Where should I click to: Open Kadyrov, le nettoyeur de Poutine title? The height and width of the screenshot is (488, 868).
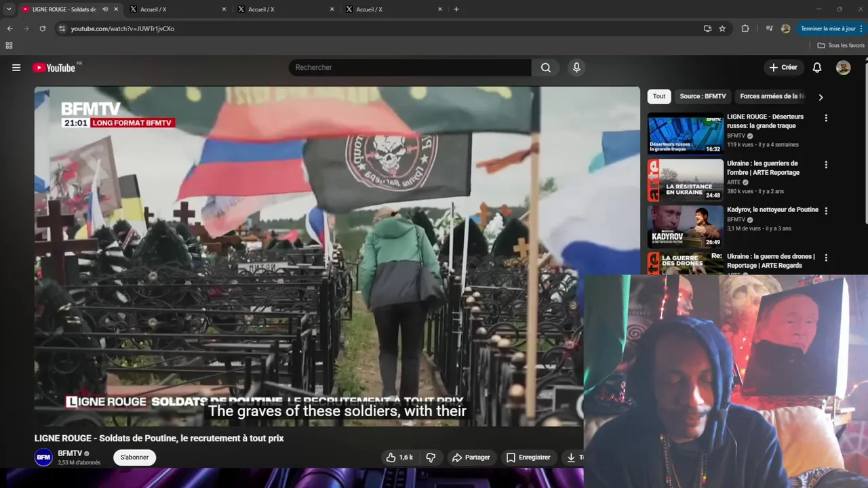tap(772, 210)
